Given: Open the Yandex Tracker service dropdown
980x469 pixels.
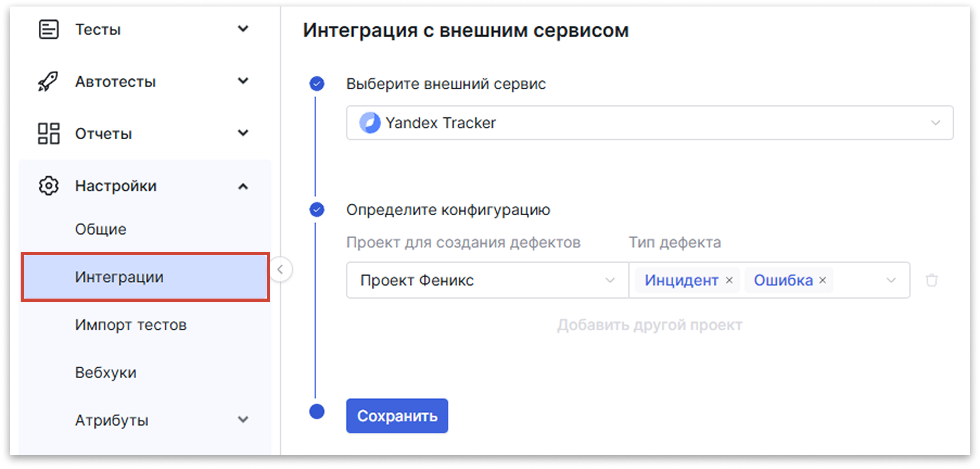Looking at the screenshot, I should [649, 123].
